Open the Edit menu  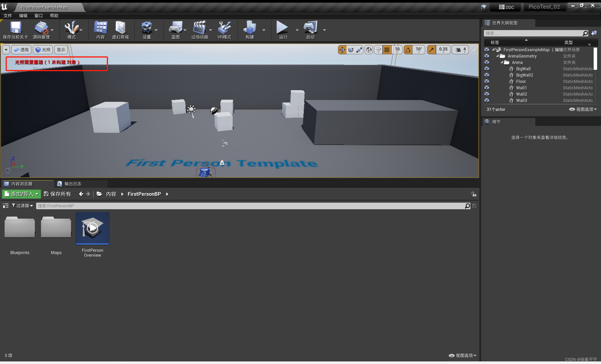23,15
